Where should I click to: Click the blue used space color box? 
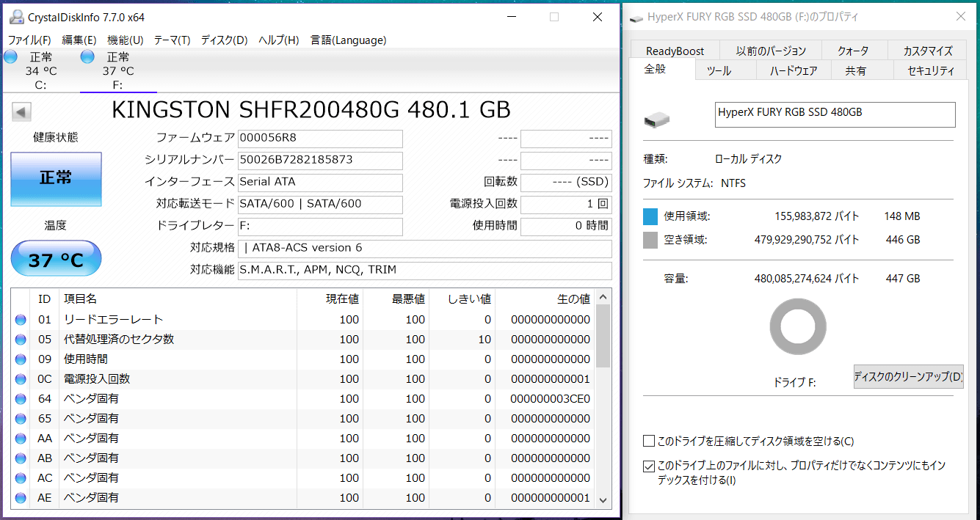pos(650,216)
